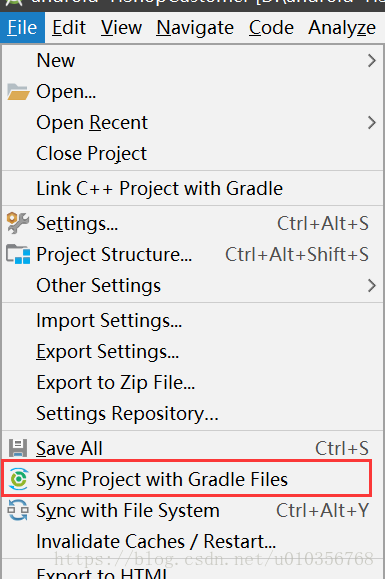Image resolution: width=385 pixels, height=579 pixels.
Task: Click the Gradle sync icon
Action: (18, 479)
